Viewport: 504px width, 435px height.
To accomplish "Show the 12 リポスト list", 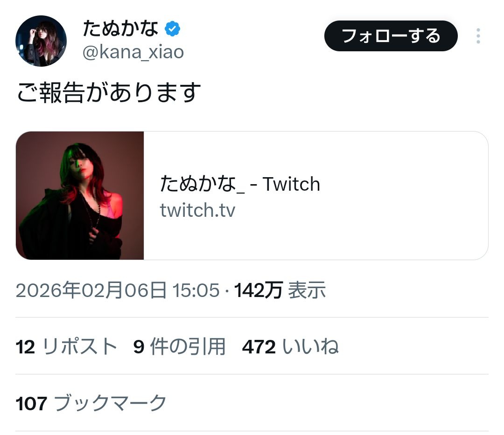I will coord(66,347).
